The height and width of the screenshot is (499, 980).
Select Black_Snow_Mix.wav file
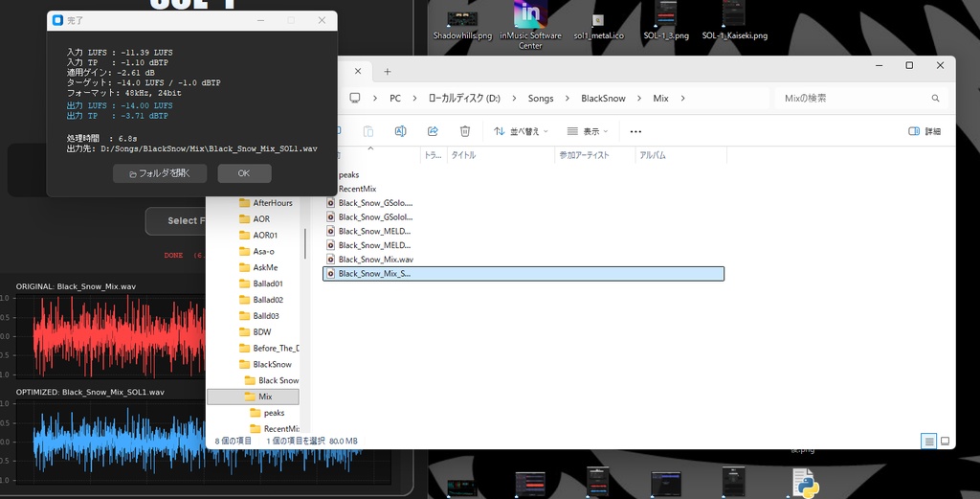(x=370, y=260)
